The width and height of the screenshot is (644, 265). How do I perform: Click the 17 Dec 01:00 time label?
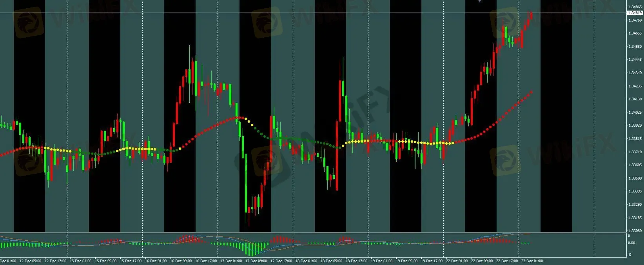[x=231, y=261]
